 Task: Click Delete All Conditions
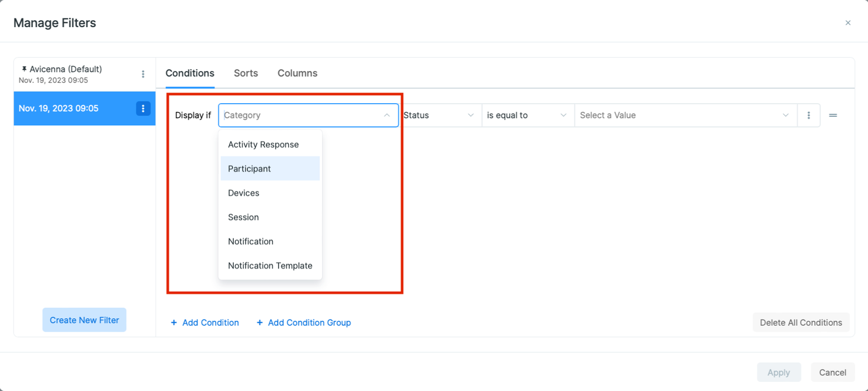[800, 322]
